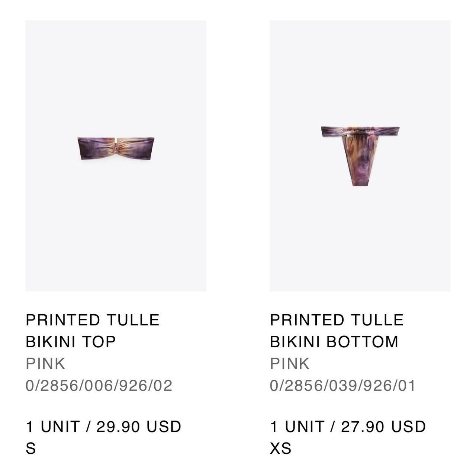Select PINK color label under bikini top
Viewport: 476px width, 476px height.
[x=45, y=363]
